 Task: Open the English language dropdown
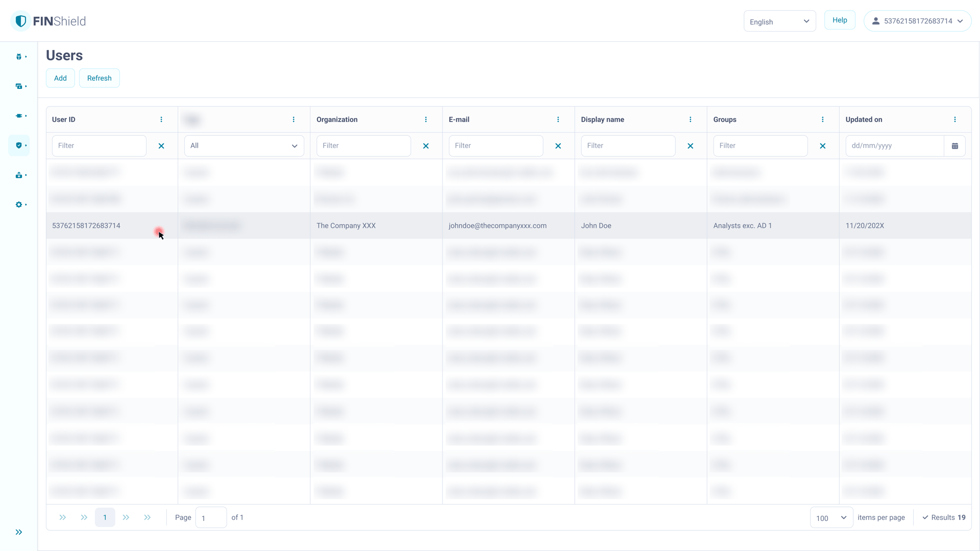point(779,21)
